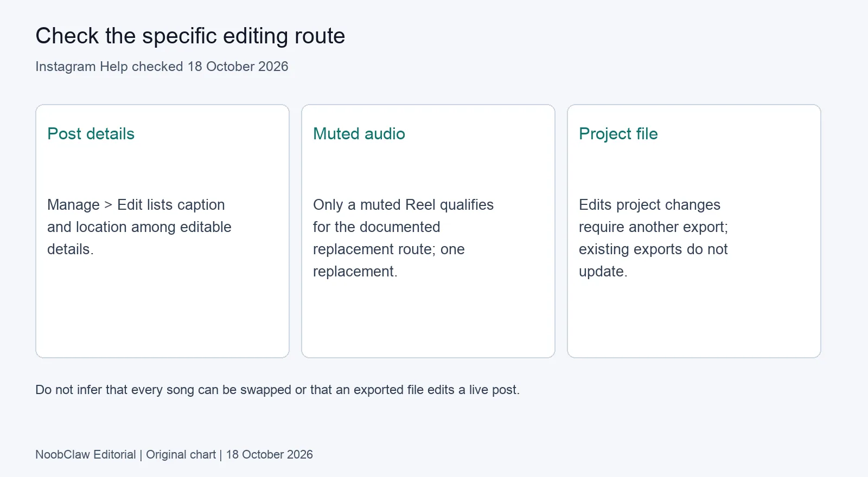Image resolution: width=868 pixels, height=477 pixels.
Task: Click the 'NoobClaw Editorial | Original chart' footer
Action: click(x=174, y=455)
